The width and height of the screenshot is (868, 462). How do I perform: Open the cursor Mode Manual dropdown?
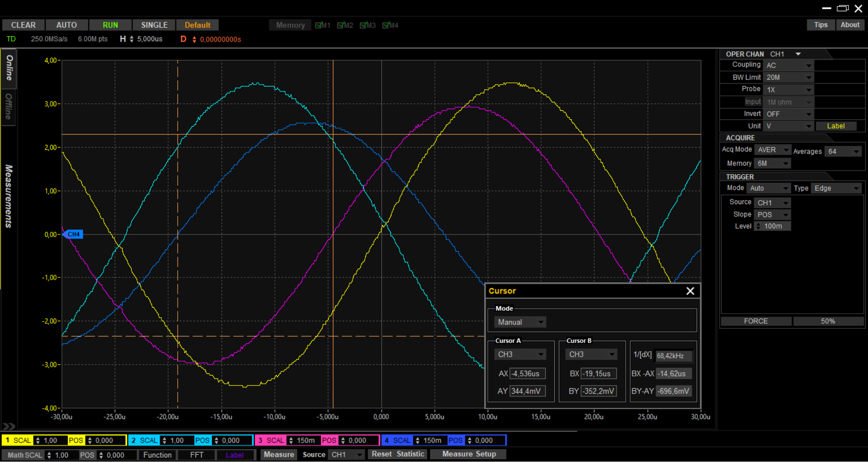[520, 322]
